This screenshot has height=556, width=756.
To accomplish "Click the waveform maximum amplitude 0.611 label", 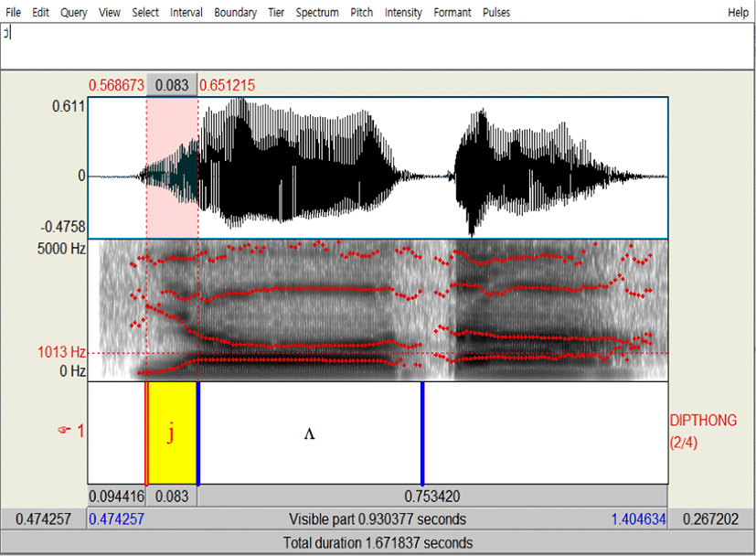I will click(69, 106).
